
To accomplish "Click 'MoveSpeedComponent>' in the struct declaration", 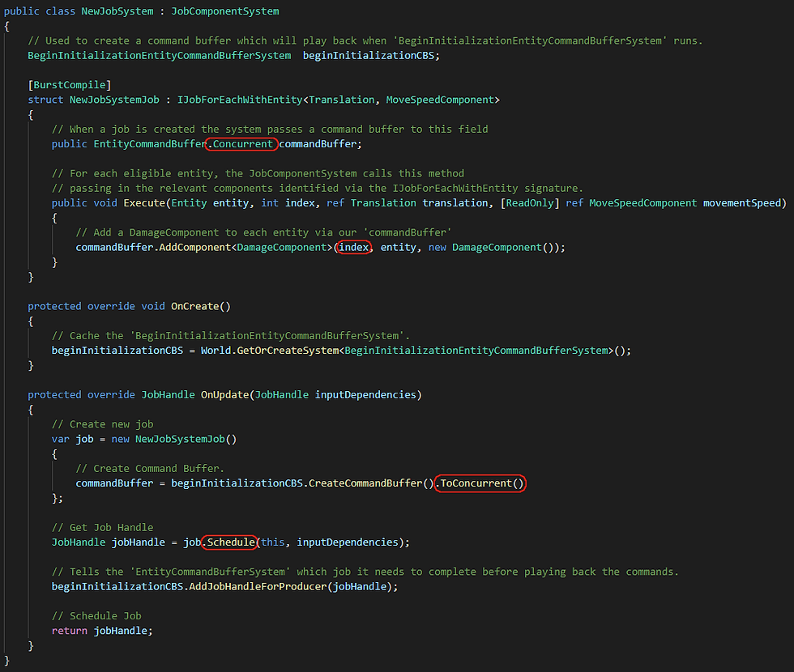I will point(443,100).
